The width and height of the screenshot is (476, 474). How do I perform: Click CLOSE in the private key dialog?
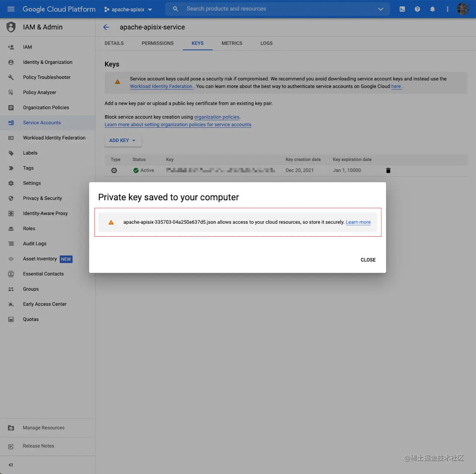(368, 260)
